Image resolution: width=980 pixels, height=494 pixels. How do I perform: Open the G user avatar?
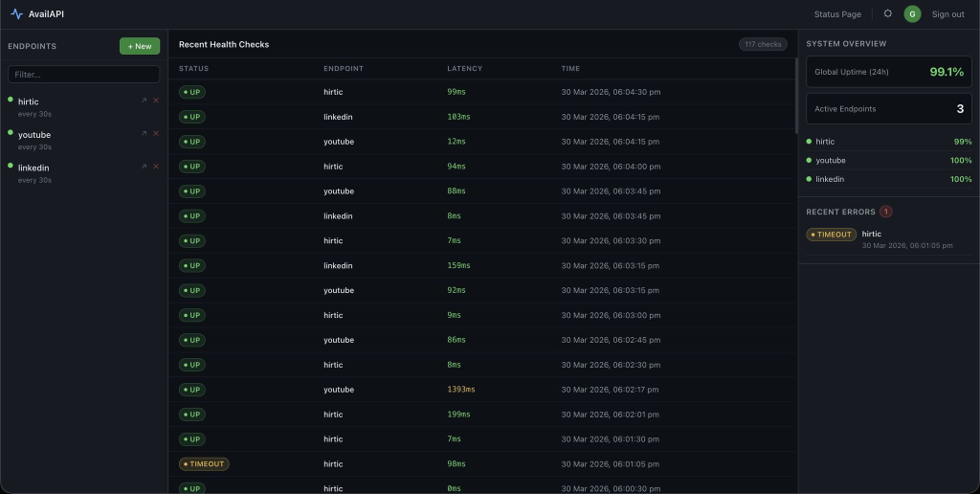[x=912, y=13]
